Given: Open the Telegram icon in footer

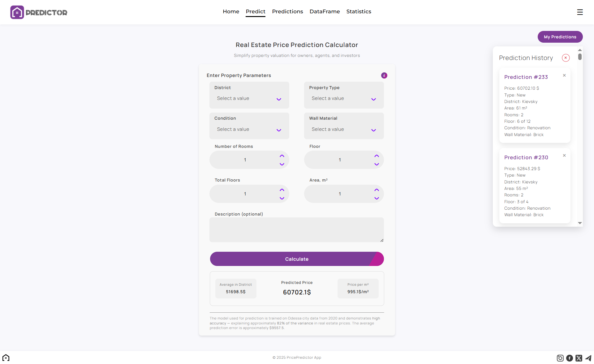Looking at the screenshot, I should pyautogui.click(x=588, y=358).
